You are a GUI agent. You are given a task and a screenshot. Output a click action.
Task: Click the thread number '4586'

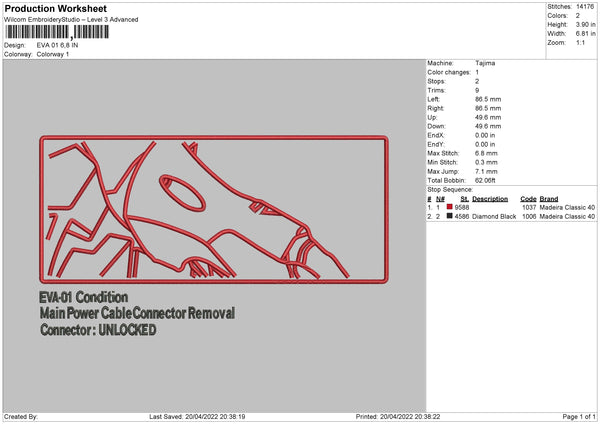462,217
